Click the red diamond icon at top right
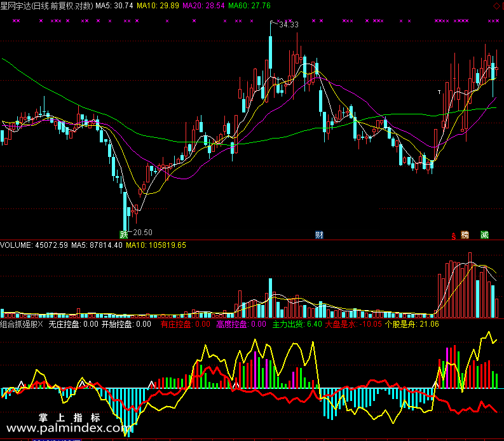This screenshot has height=441, width=504. pyautogui.click(x=496, y=6)
